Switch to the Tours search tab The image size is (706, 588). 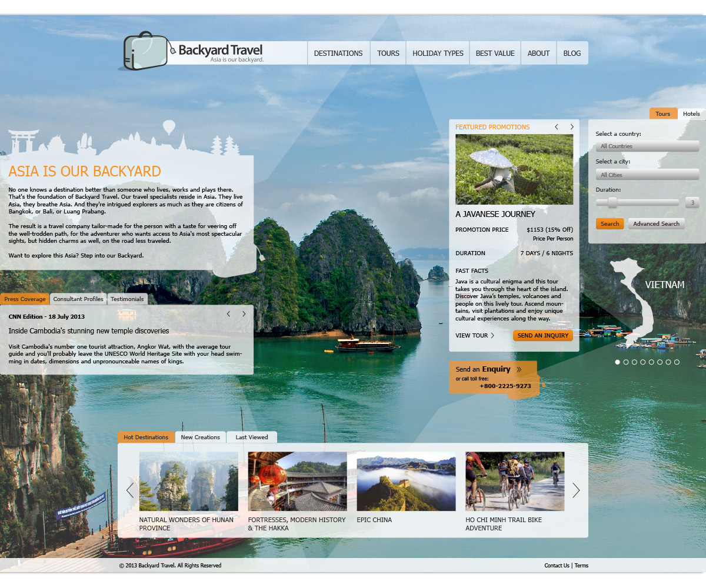pyautogui.click(x=663, y=113)
